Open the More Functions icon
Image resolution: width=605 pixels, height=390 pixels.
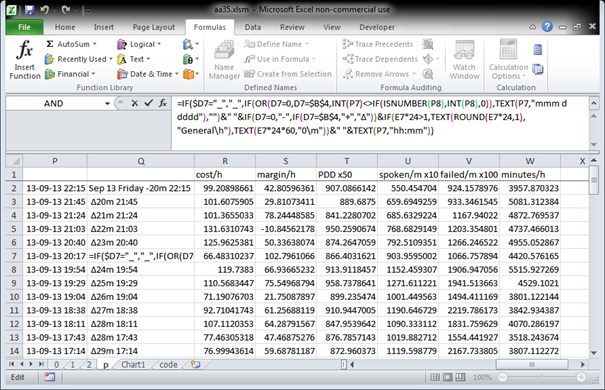(x=191, y=74)
